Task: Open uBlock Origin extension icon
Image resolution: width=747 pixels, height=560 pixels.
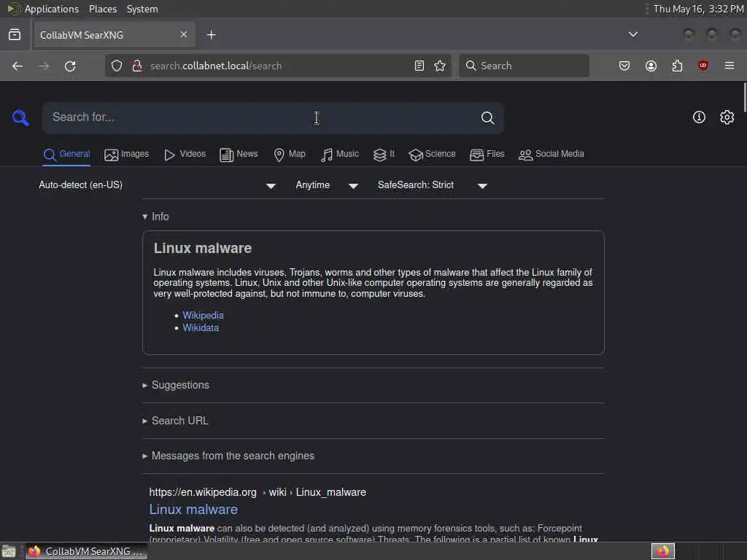Action: pos(703,66)
